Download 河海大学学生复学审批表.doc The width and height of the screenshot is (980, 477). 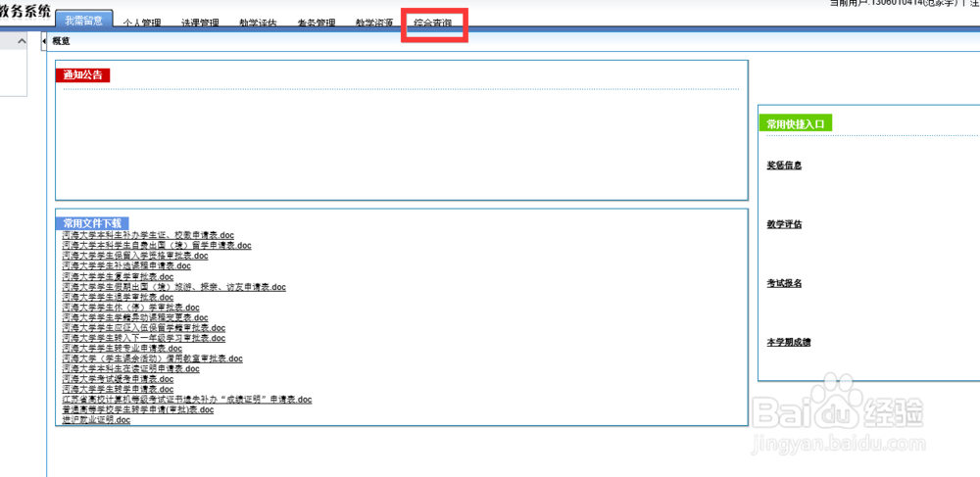[118, 276]
